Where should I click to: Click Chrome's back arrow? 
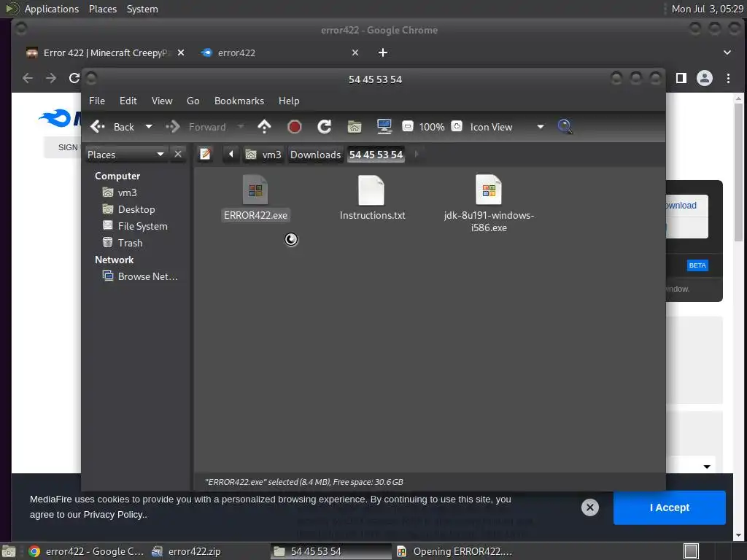[x=28, y=78]
